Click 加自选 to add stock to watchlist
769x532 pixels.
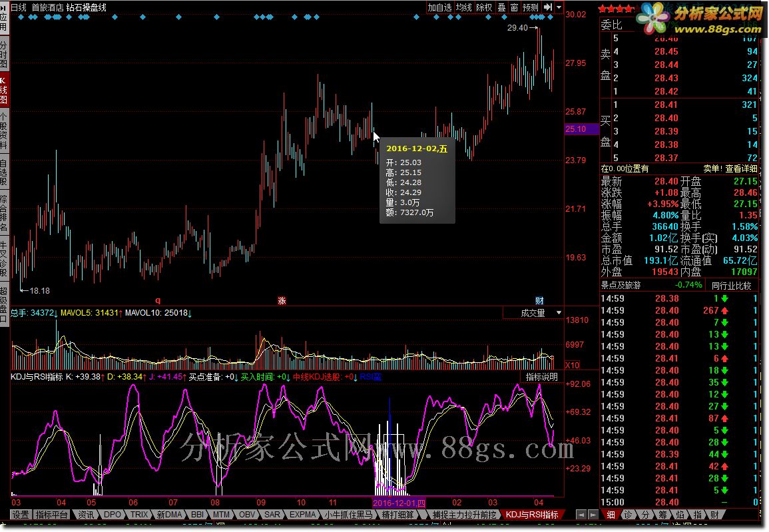439,7
